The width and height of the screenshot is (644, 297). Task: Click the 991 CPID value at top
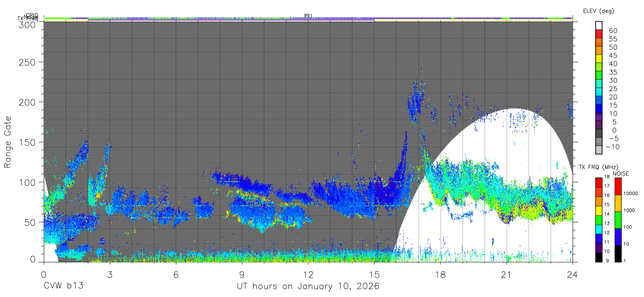coord(308,16)
